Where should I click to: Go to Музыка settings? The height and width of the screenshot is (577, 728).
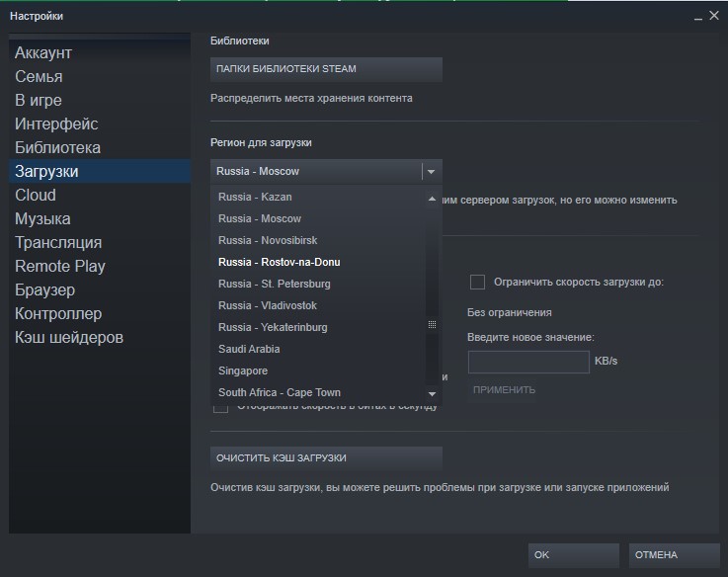pos(100,218)
